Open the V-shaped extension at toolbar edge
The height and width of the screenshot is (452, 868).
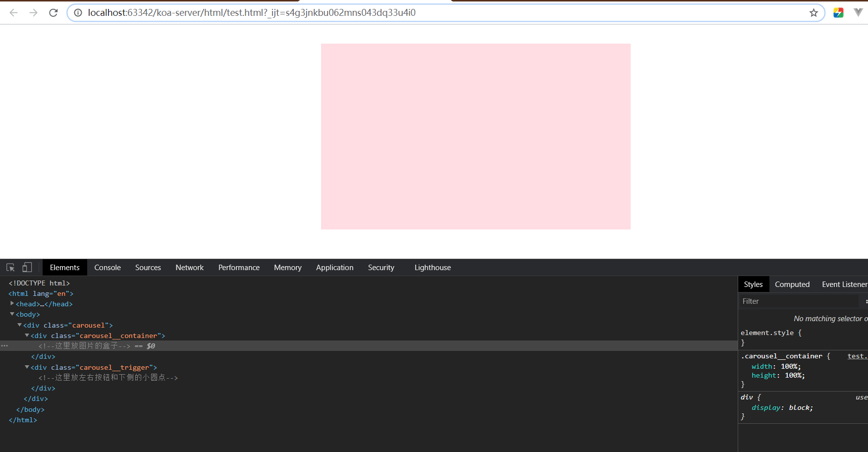859,12
